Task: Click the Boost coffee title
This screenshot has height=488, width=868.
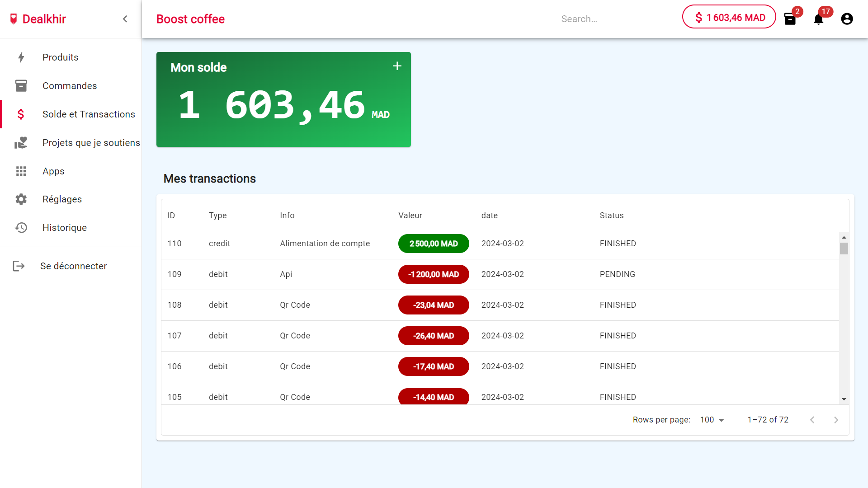Action: pos(190,19)
